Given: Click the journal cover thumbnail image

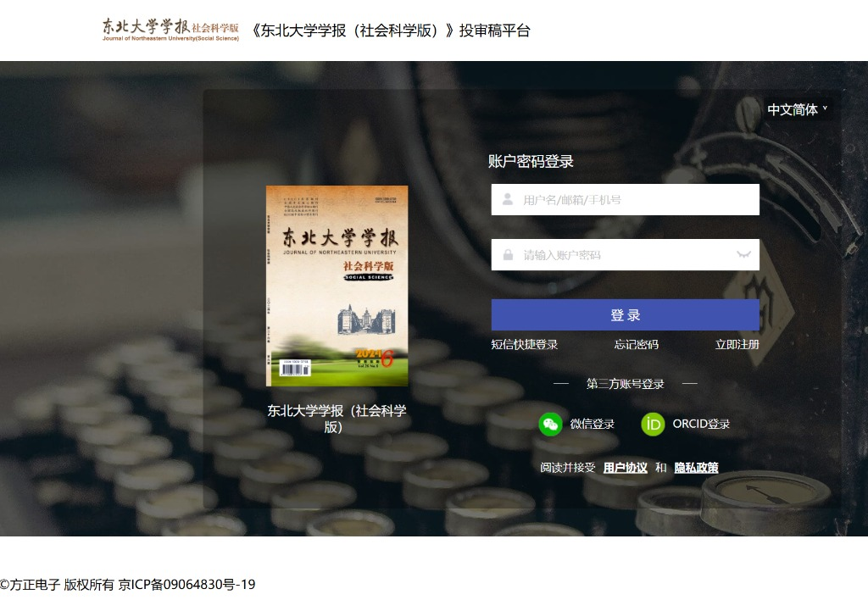Looking at the screenshot, I should point(337,286).
